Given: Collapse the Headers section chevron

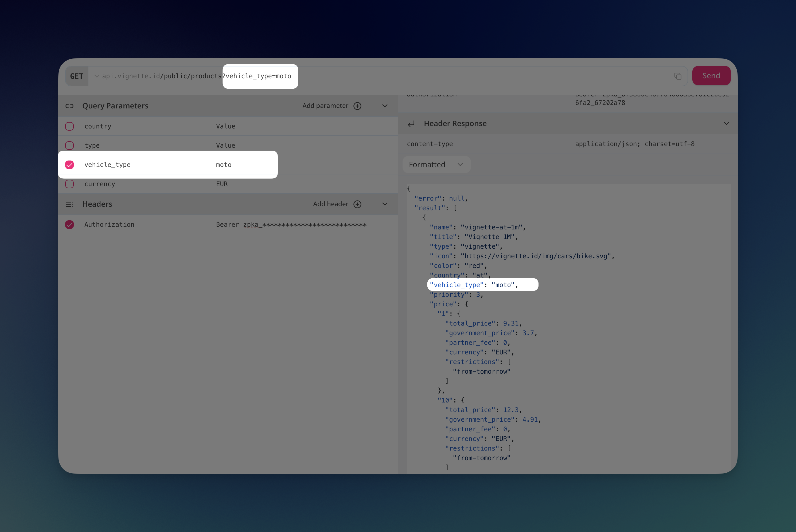Looking at the screenshot, I should click(x=385, y=204).
